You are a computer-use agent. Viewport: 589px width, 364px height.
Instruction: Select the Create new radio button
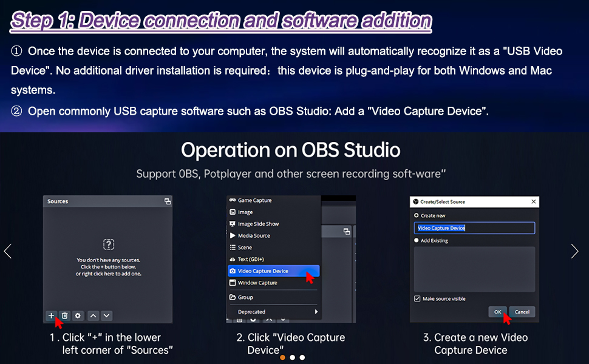416,215
